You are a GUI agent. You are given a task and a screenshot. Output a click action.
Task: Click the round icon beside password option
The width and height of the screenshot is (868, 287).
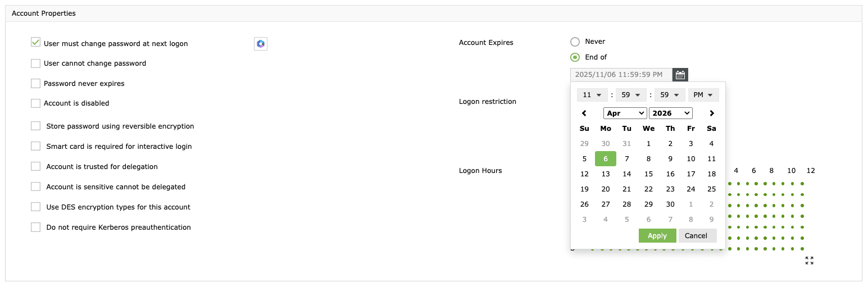click(x=261, y=44)
